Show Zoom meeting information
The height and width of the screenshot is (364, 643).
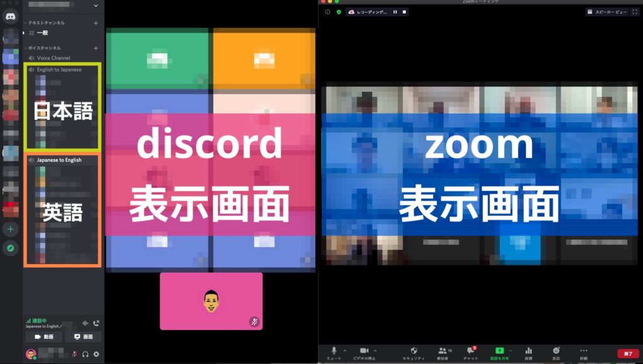coord(328,12)
